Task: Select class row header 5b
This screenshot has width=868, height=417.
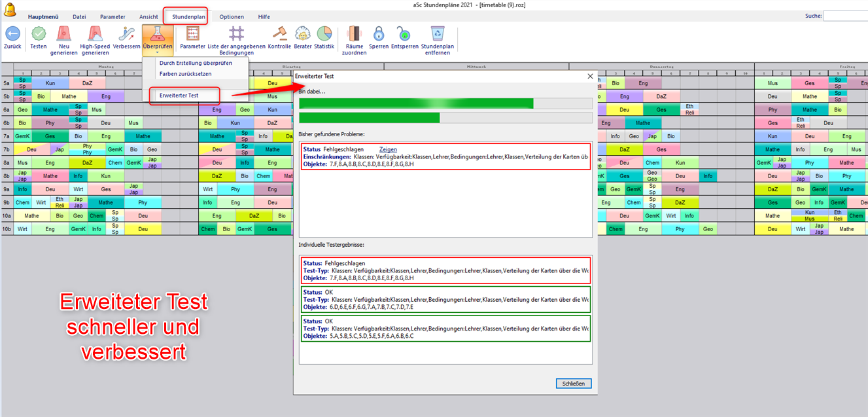Action: [7, 96]
